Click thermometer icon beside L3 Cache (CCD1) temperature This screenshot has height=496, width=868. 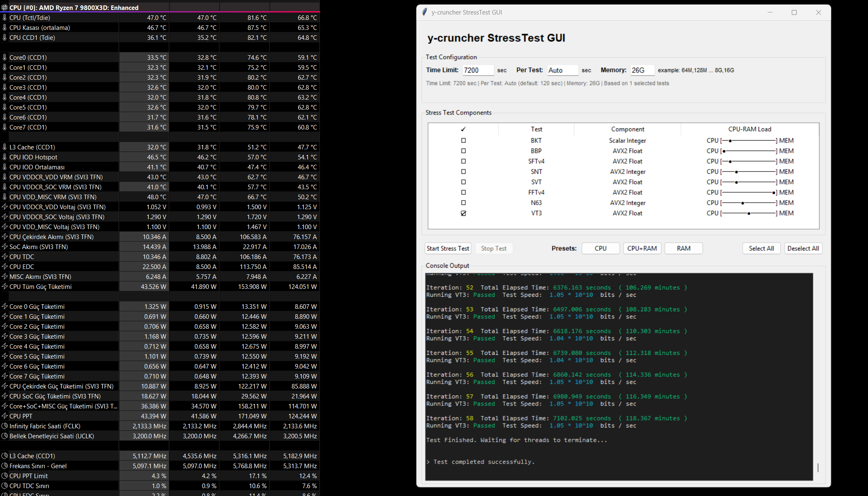(5, 147)
